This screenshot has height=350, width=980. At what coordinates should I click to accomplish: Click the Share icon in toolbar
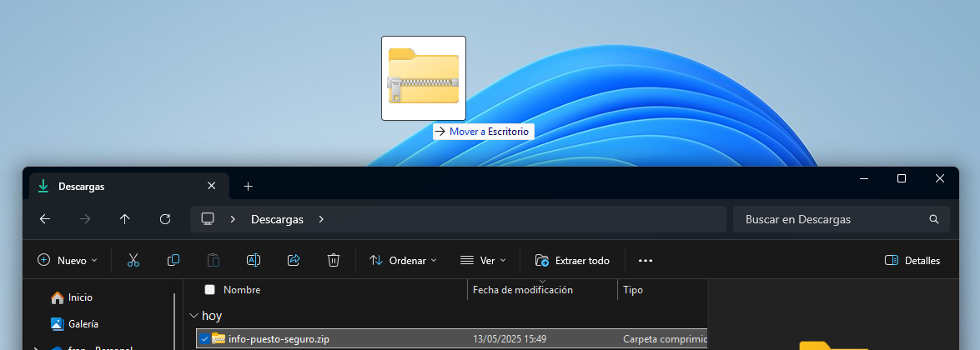pyautogui.click(x=294, y=260)
